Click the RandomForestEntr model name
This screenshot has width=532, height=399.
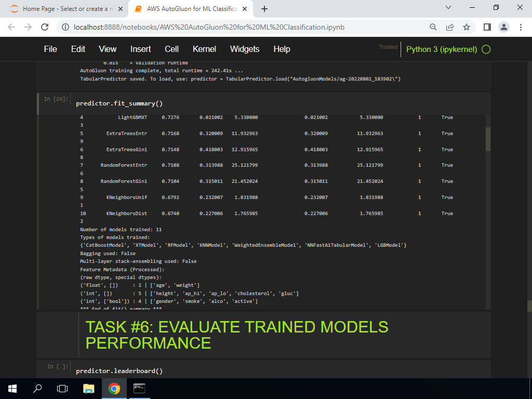124,165
